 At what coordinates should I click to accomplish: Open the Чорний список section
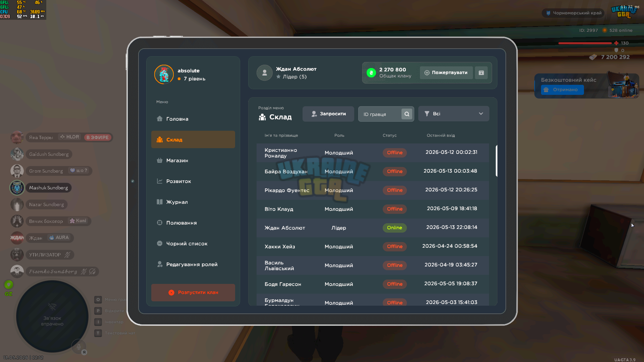coord(193,243)
